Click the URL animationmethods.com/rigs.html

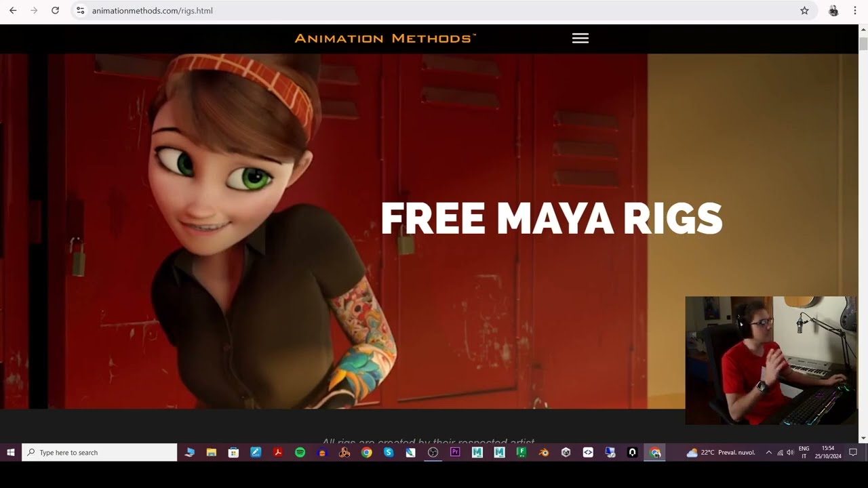point(153,11)
